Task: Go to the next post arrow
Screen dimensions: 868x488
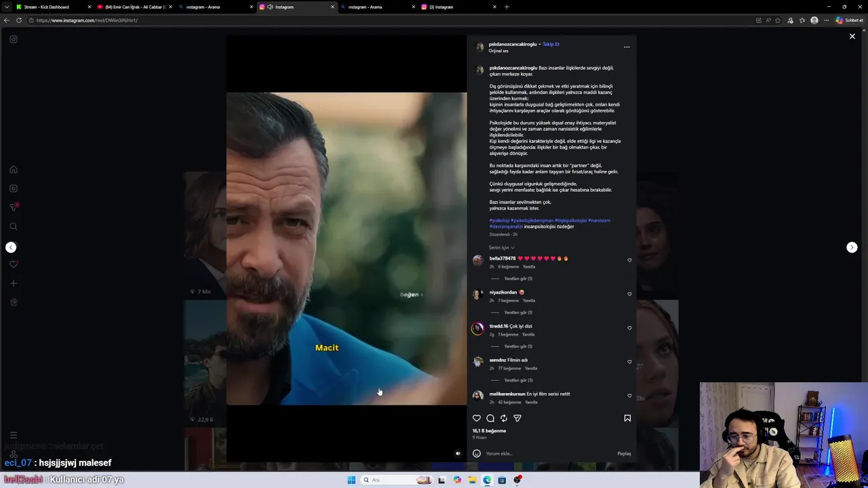Action: (852, 247)
